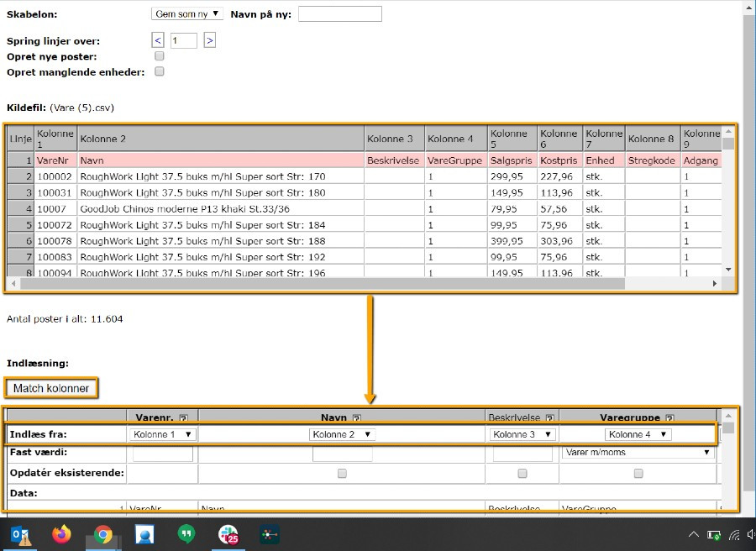Image resolution: width=756 pixels, height=551 pixels.
Task: Click the help icon beside Navn header
Action: pyautogui.click(x=356, y=417)
